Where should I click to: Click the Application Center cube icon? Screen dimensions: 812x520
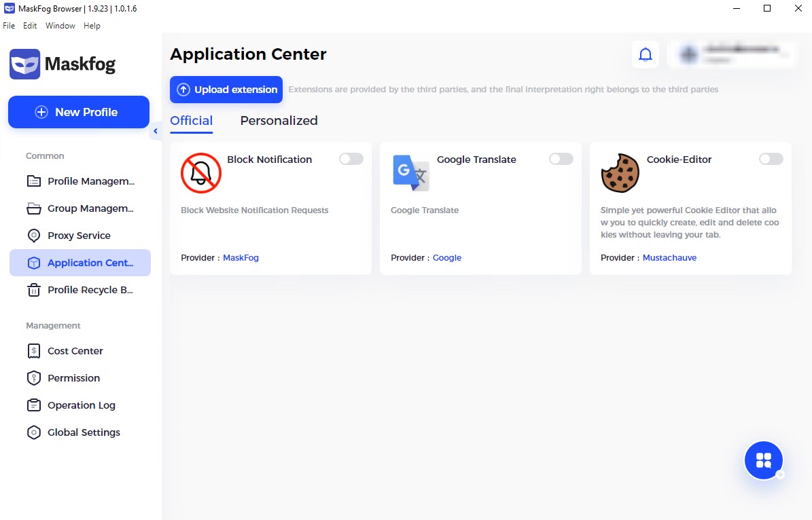pyautogui.click(x=34, y=263)
